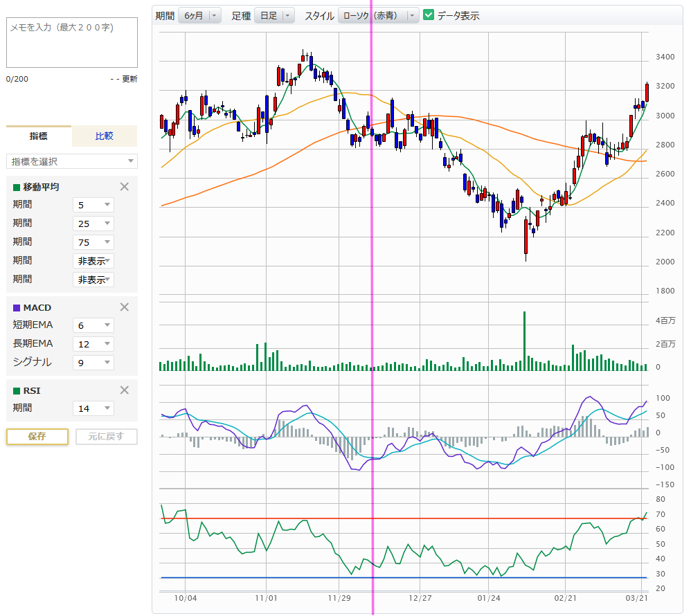Change moving average period 75 dropdown
This screenshot has height=616, width=691.
coord(93,242)
